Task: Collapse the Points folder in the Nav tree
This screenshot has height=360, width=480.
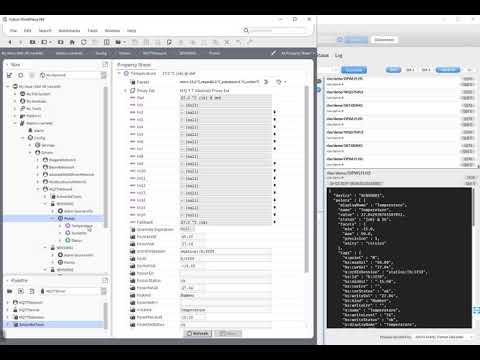Action: (53, 218)
